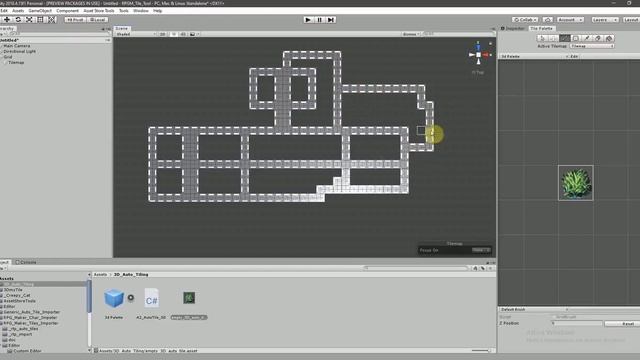Select the Move tool in top toolbar
The width and height of the screenshot is (640, 360).
click(7, 19)
